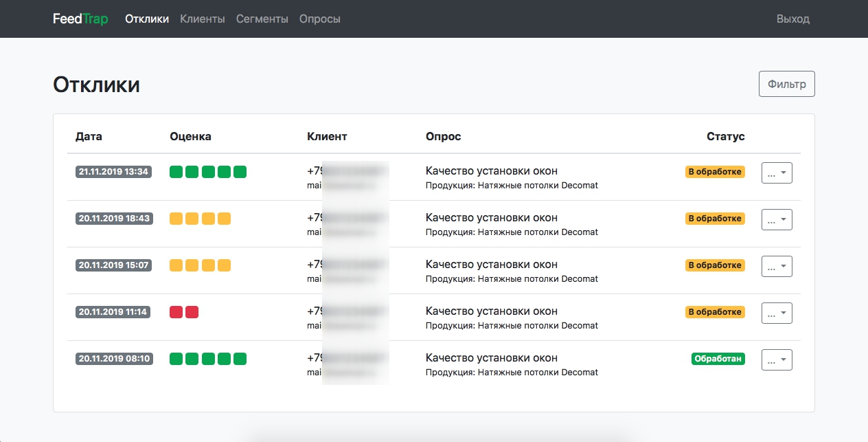Open actions dropdown for 20.11.2019 18:43 response
The image size is (868, 442).
point(777,220)
